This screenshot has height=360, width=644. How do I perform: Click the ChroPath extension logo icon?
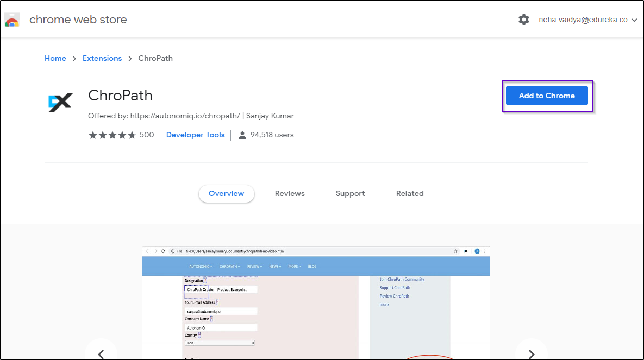click(60, 102)
